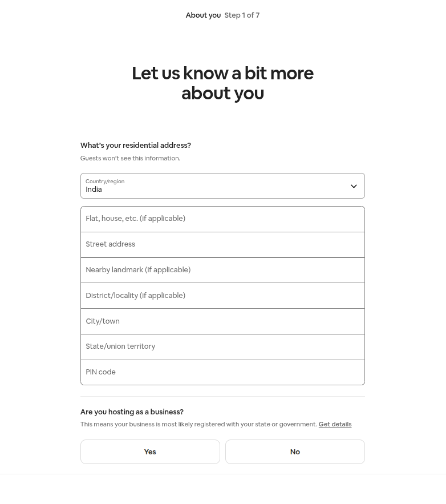Screen dimensions: 446x504
Task: Click the District/locality input field
Action: click(x=222, y=296)
